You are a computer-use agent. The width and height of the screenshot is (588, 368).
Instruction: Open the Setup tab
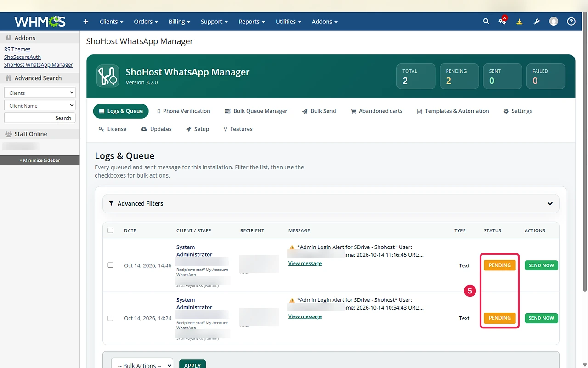coord(198,129)
